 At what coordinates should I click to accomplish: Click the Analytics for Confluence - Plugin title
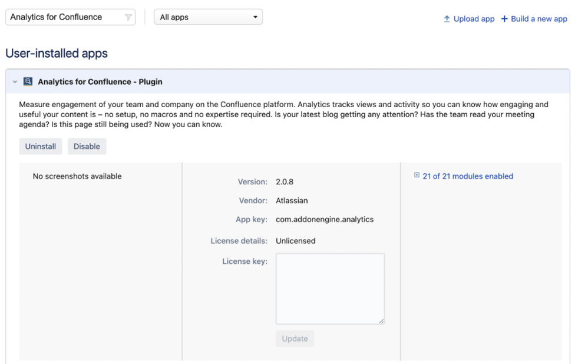(x=100, y=82)
